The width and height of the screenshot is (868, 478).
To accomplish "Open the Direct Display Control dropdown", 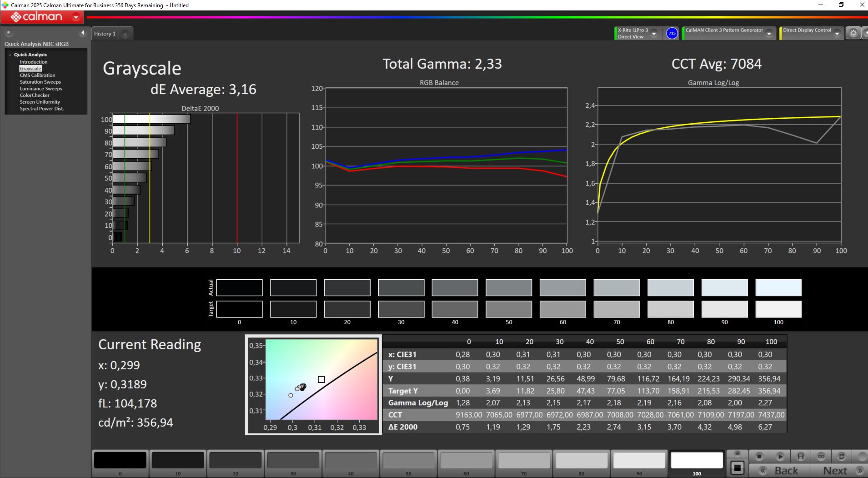I will 837,33.
